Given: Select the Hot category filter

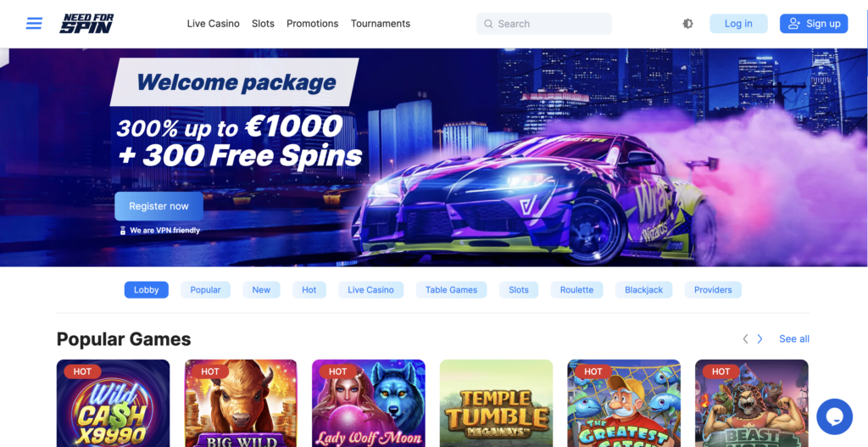Looking at the screenshot, I should pyautogui.click(x=309, y=290).
